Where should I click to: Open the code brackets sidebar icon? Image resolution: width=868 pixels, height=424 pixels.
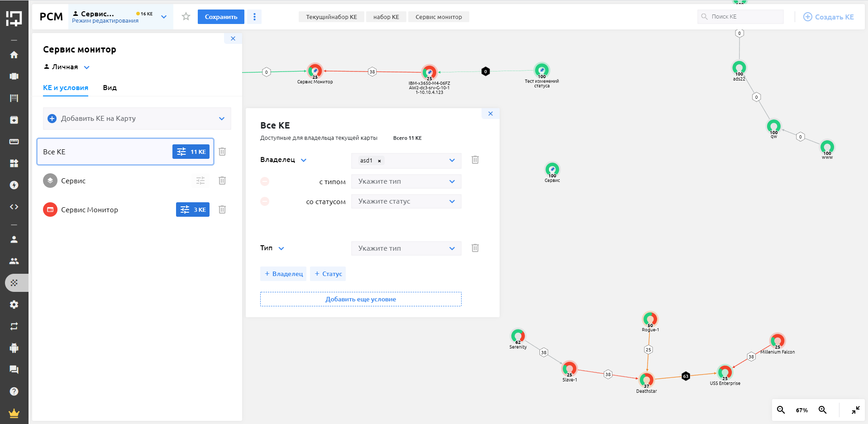pos(14,207)
